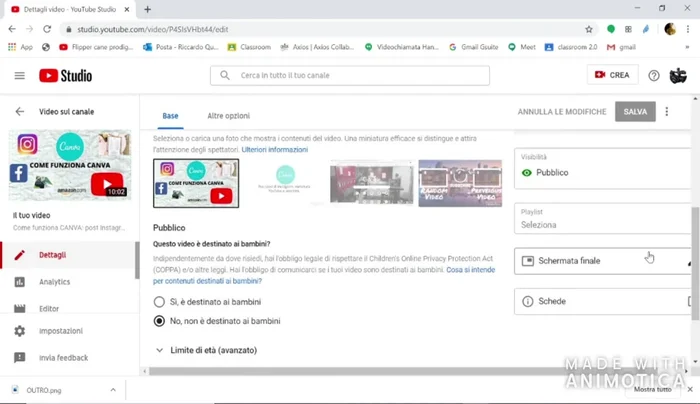Open the hamburger menu in YouTube Studio

point(20,75)
